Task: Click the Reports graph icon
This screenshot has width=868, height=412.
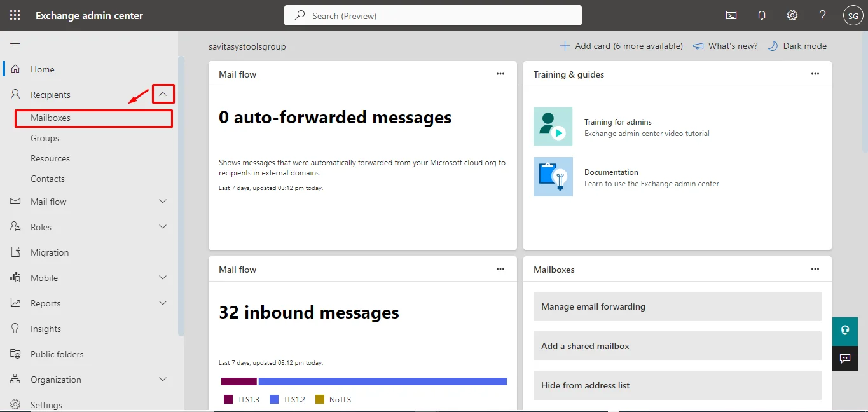Action: click(x=16, y=303)
